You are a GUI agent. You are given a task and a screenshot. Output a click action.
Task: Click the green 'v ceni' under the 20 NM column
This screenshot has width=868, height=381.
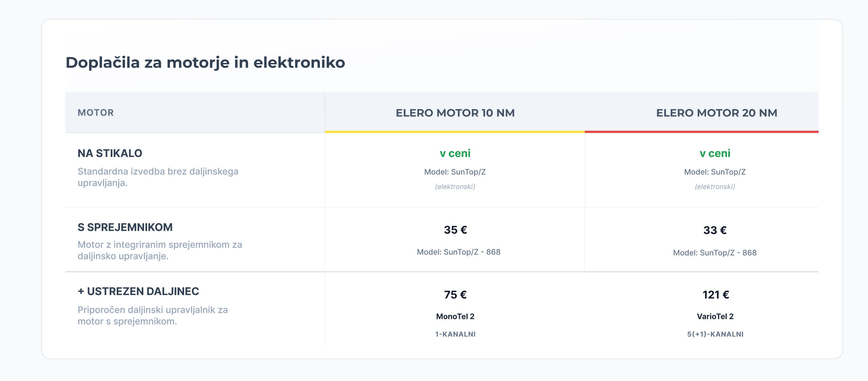click(x=715, y=153)
